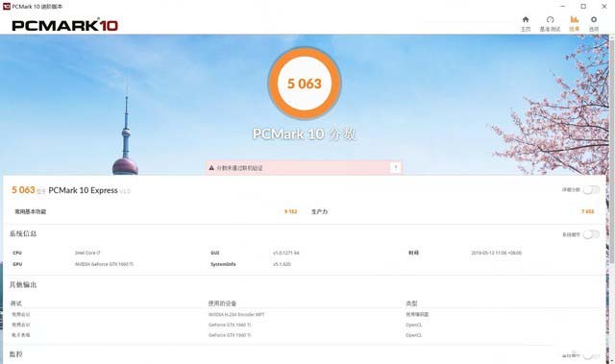Screen dimensions: 615x364
Task: Click the 'PCMark 10 分数' caption under the score
Action: coord(304,134)
